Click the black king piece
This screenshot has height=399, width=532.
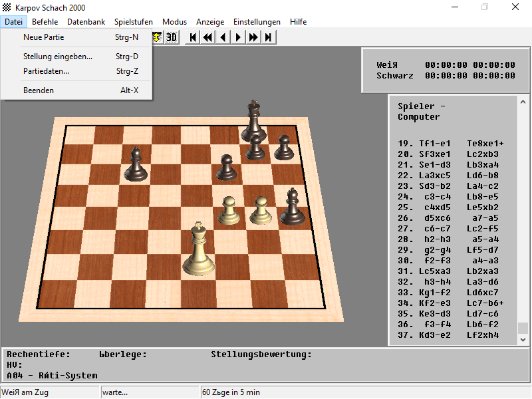click(253, 121)
